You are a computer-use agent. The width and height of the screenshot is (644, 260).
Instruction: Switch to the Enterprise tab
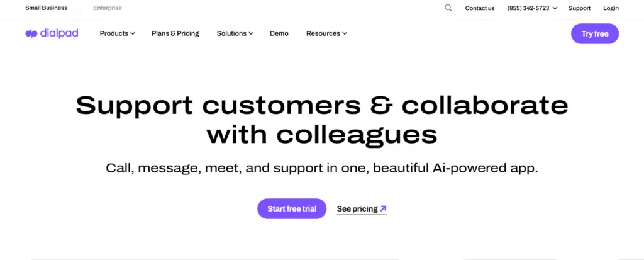point(108,8)
